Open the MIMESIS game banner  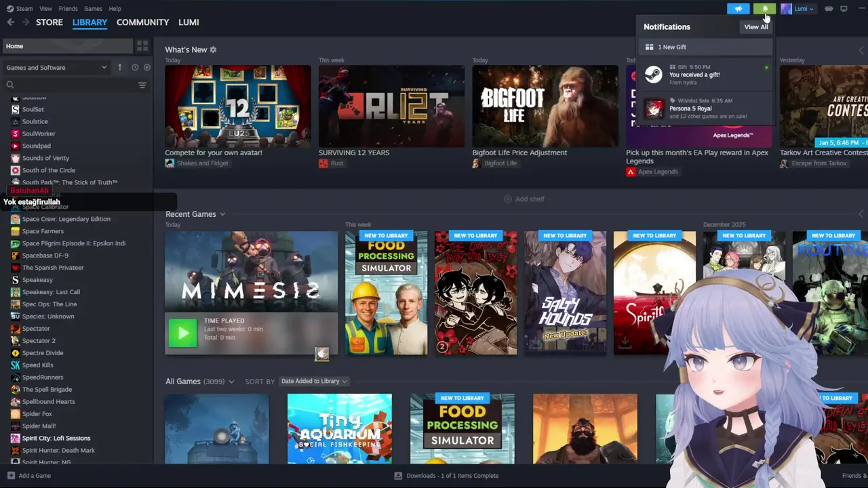point(251,272)
